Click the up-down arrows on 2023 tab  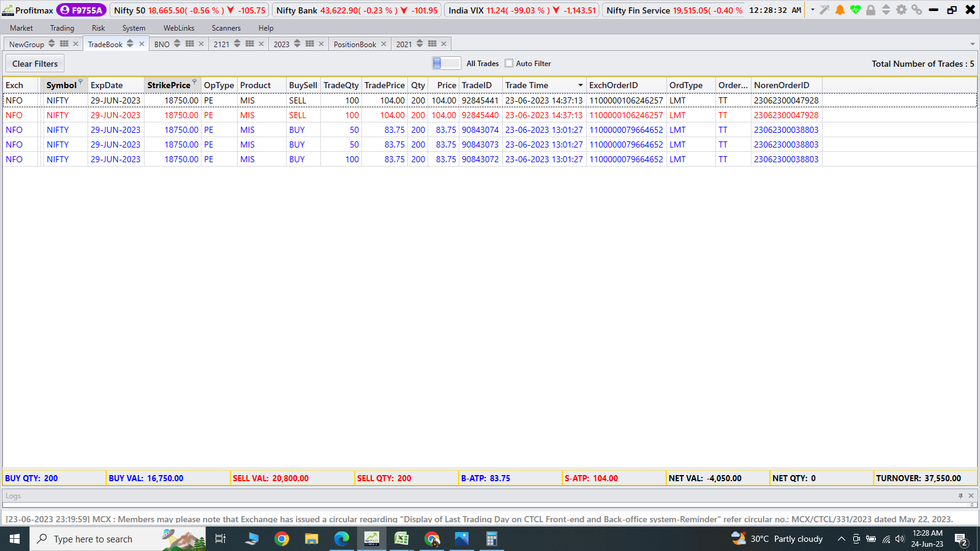click(x=297, y=43)
